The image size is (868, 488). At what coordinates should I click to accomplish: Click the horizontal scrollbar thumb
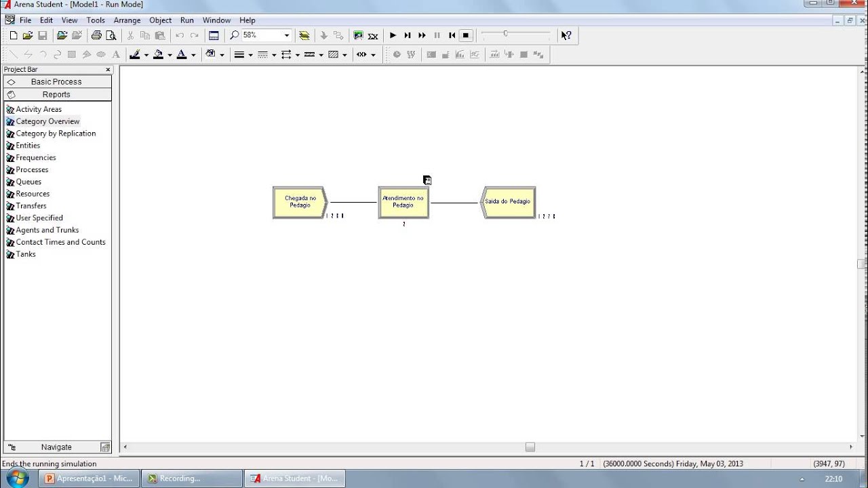tap(530, 447)
